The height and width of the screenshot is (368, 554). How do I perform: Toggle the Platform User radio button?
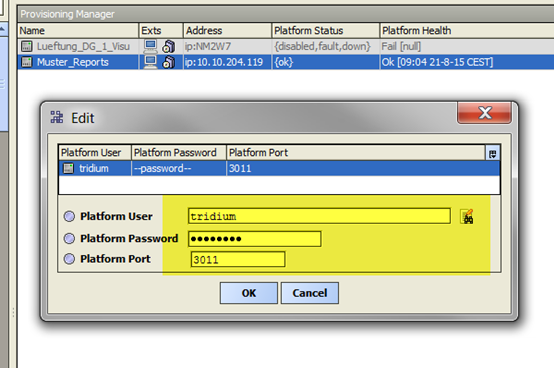click(x=69, y=216)
